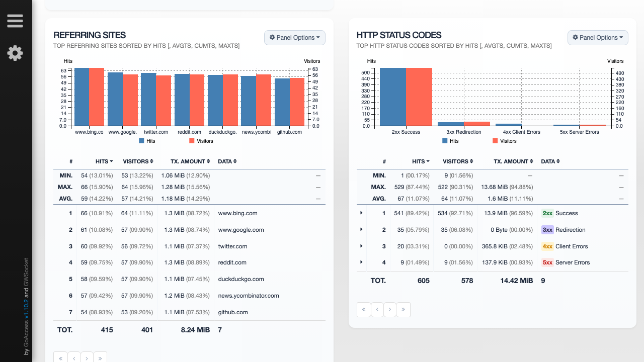Select duckduckgo.com in the table
This screenshot has width=644, height=362.
click(241, 279)
